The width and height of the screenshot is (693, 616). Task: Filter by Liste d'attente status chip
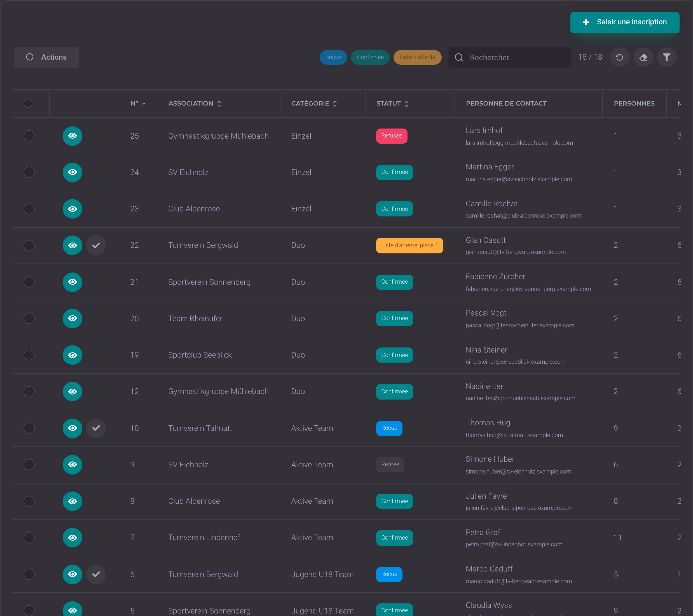[417, 57]
